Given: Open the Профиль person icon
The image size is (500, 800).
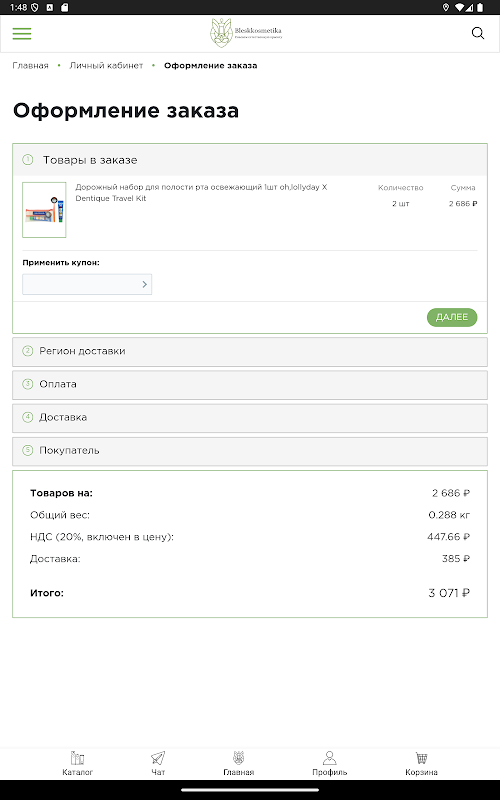Looking at the screenshot, I should [x=330, y=758].
